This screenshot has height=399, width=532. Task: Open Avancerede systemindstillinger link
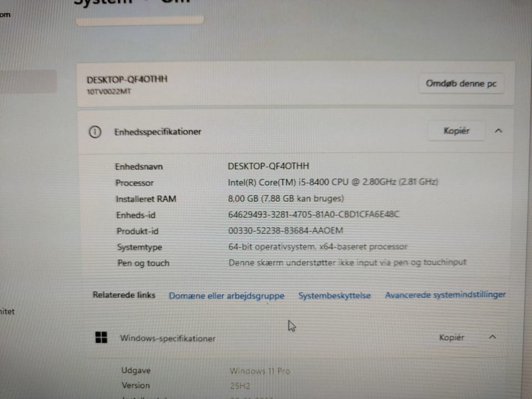click(x=445, y=295)
